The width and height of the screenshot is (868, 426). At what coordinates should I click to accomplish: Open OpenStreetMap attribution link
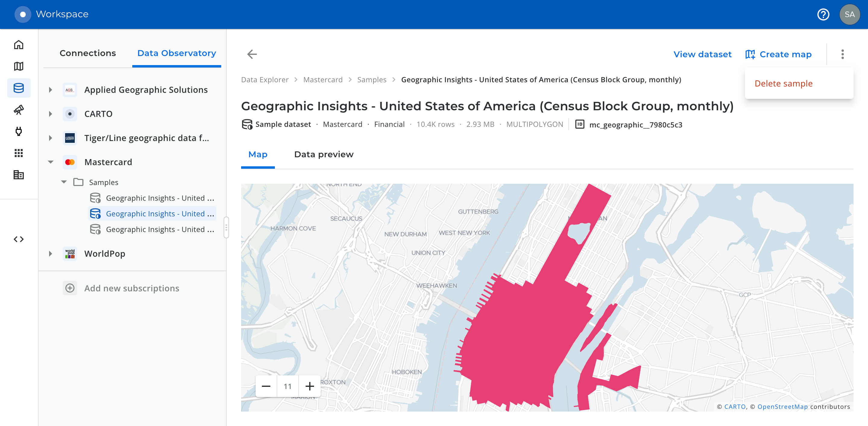[x=782, y=406]
